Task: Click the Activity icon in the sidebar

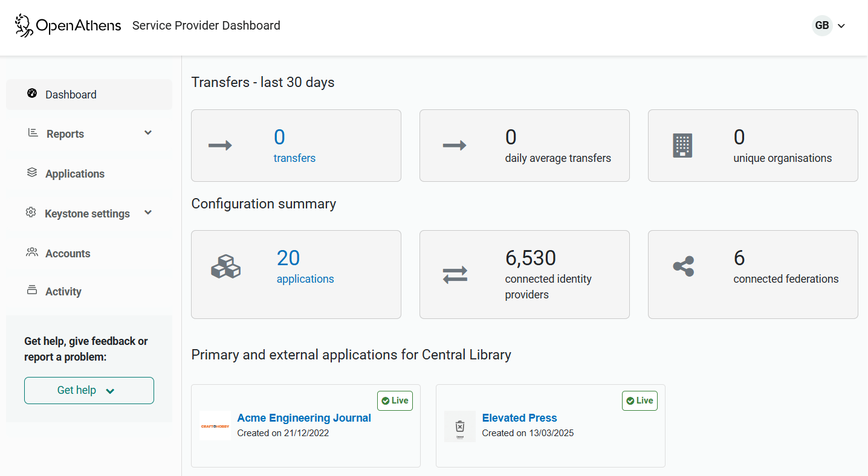Action: pyautogui.click(x=31, y=291)
